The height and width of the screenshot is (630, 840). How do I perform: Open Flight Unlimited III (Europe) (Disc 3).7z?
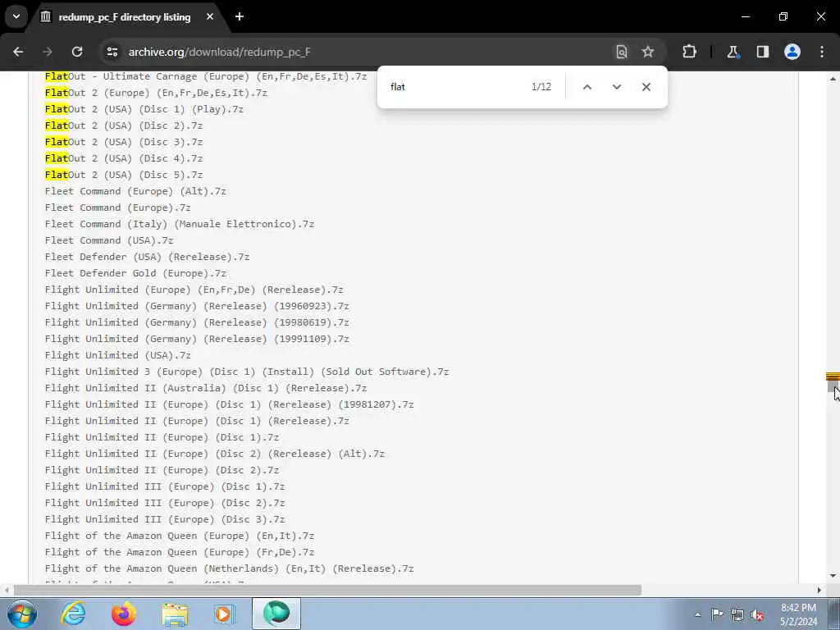165,519
